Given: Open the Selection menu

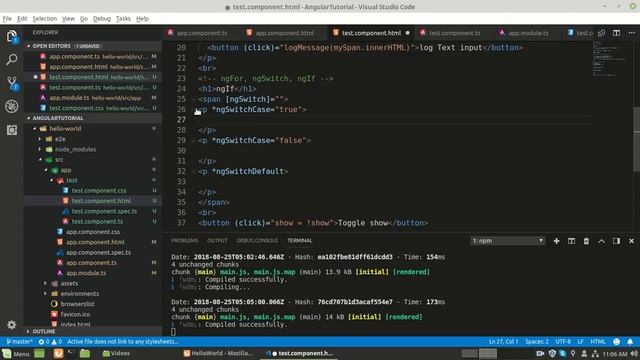Looking at the screenshot, I should (44, 19).
